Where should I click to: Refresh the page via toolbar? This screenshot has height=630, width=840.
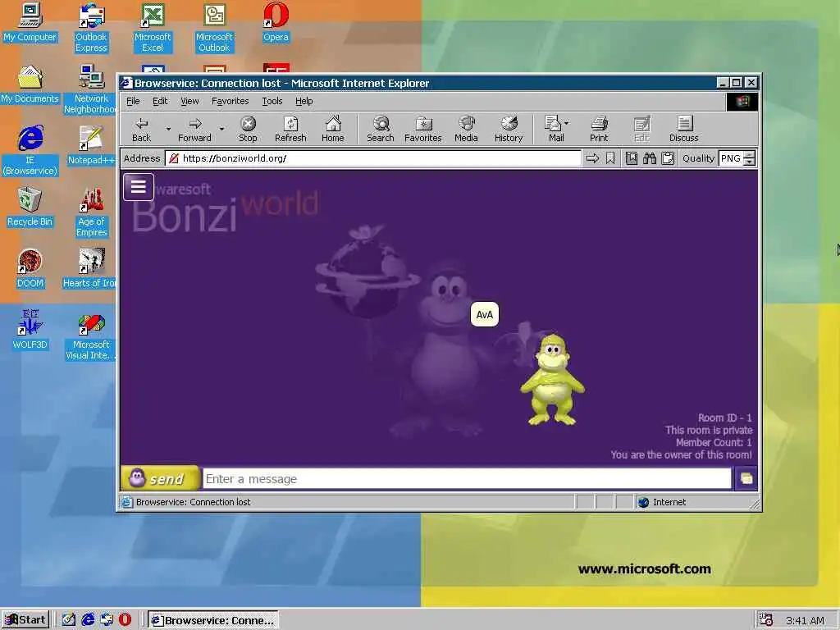click(290, 129)
